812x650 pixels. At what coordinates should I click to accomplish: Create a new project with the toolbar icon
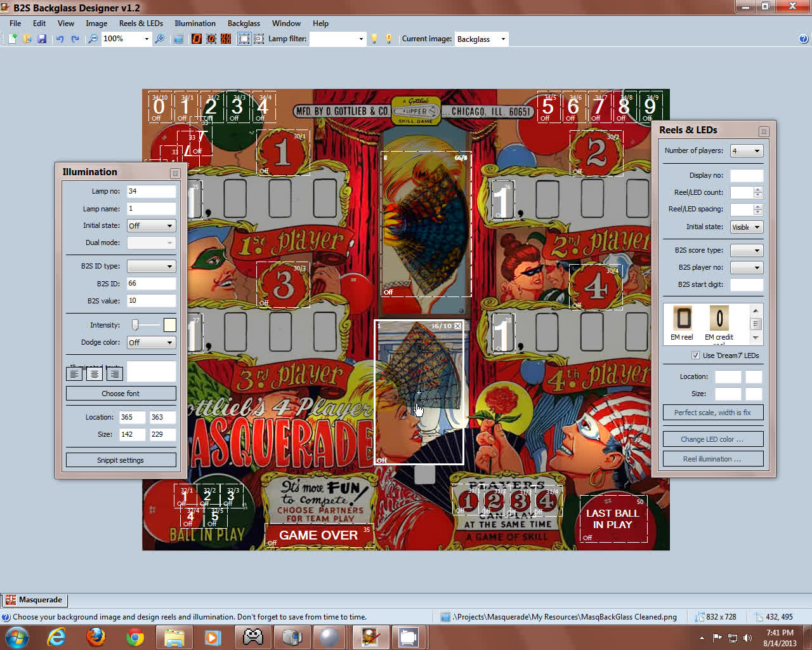click(12, 39)
